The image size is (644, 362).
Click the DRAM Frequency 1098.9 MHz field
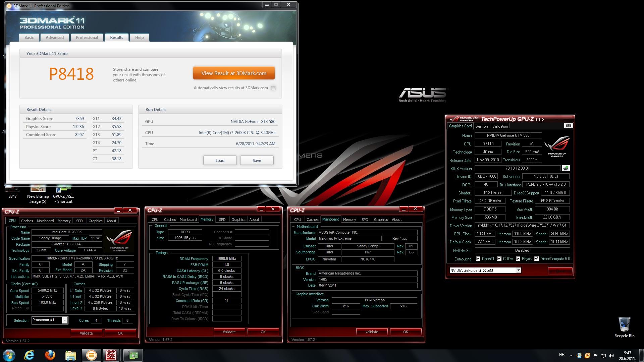click(227, 258)
